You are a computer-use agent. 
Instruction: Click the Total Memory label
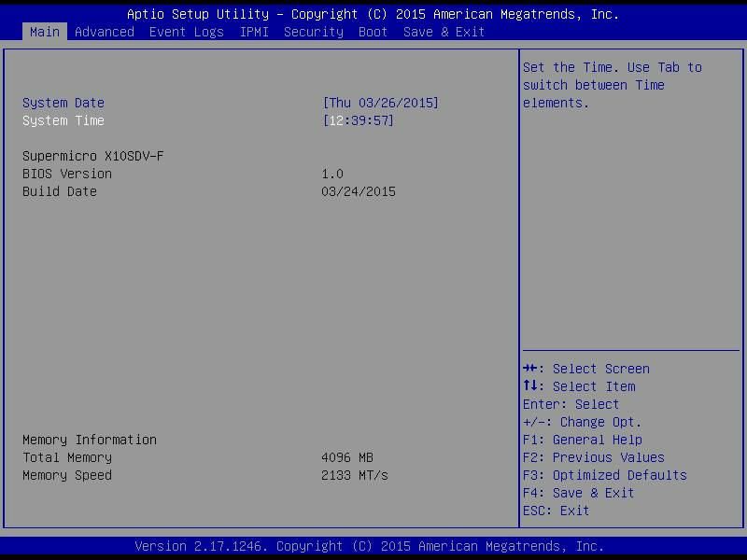[x=67, y=457]
